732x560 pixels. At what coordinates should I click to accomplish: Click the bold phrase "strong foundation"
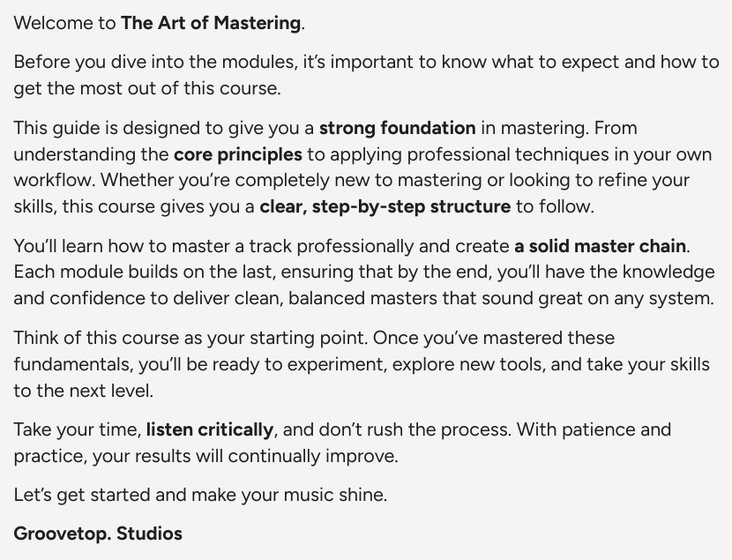pos(397,128)
